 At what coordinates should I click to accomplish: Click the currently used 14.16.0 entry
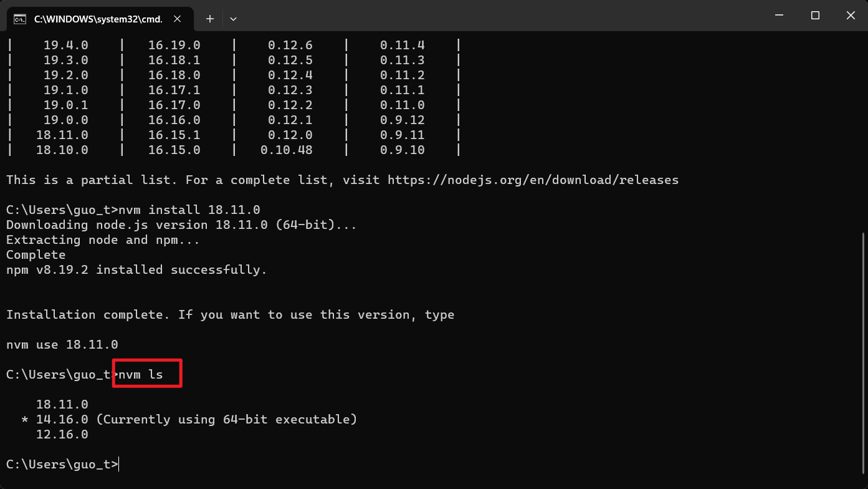62,420
